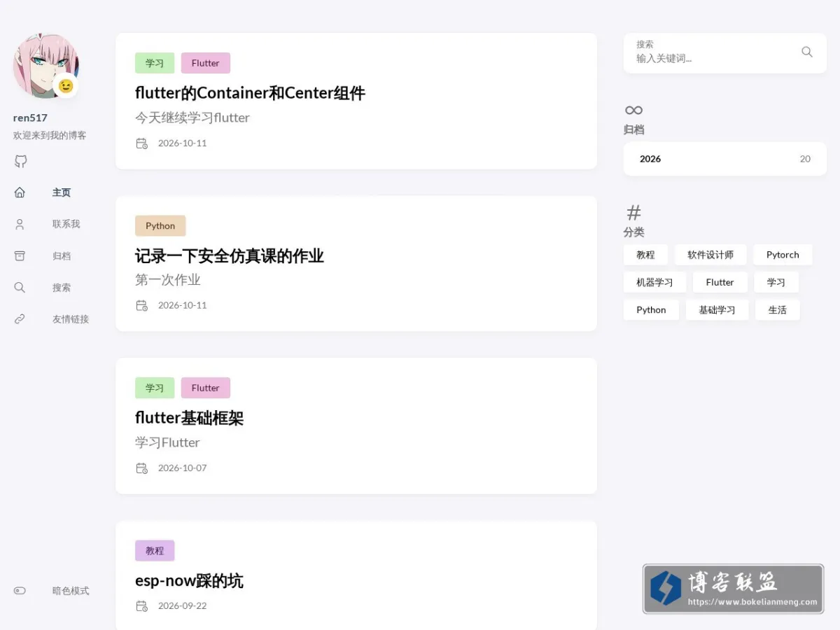Viewport: 840px width, 630px height.
Task: Open the GitHub profile icon
Action: click(x=20, y=162)
